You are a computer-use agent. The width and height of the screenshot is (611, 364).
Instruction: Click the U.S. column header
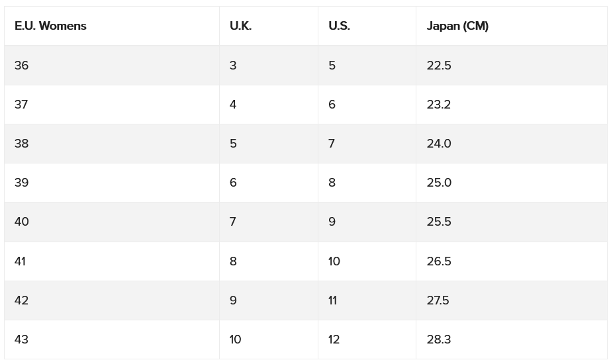pyautogui.click(x=367, y=26)
